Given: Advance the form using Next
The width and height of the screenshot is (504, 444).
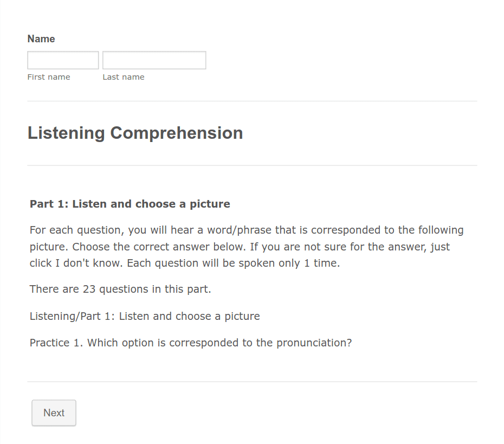Looking at the screenshot, I should pyautogui.click(x=53, y=413).
